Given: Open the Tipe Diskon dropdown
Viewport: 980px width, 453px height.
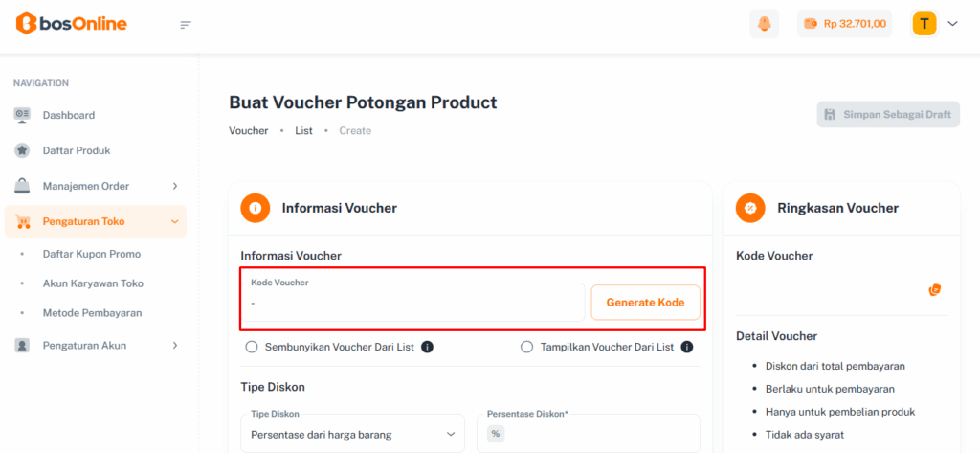Looking at the screenshot, I should click(x=352, y=434).
